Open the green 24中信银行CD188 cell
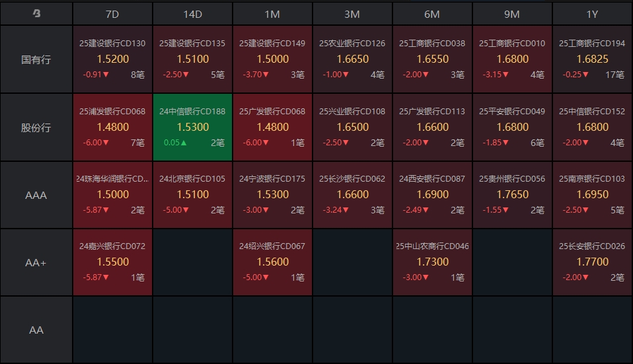Viewport: 633px width, 364px height. click(192, 127)
